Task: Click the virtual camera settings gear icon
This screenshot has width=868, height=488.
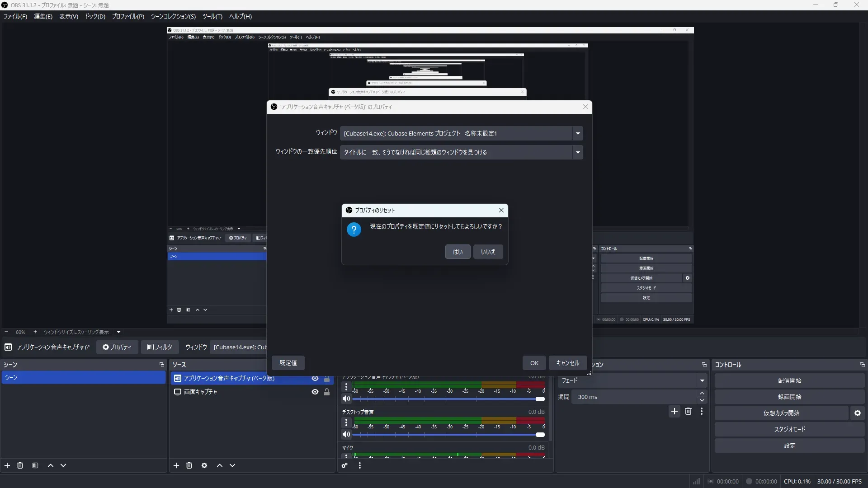Action: point(857,413)
